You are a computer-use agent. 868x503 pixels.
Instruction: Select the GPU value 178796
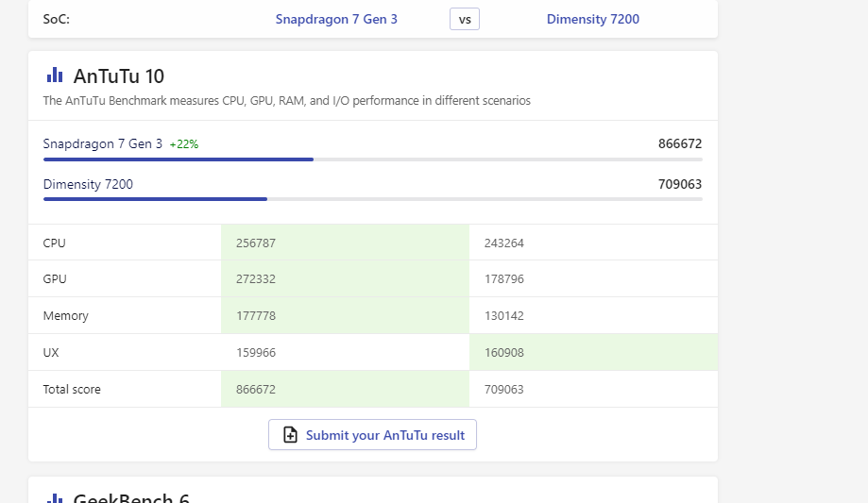pos(503,279)
